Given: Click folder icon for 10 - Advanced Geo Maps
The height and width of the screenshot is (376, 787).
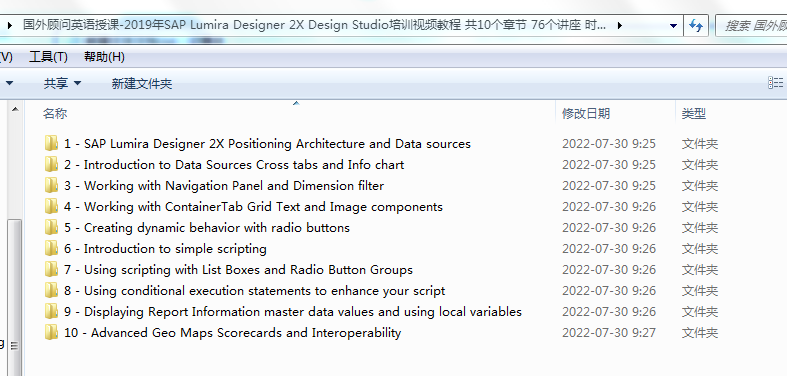Looking at the screenshot, I should (x=51, y=333).
